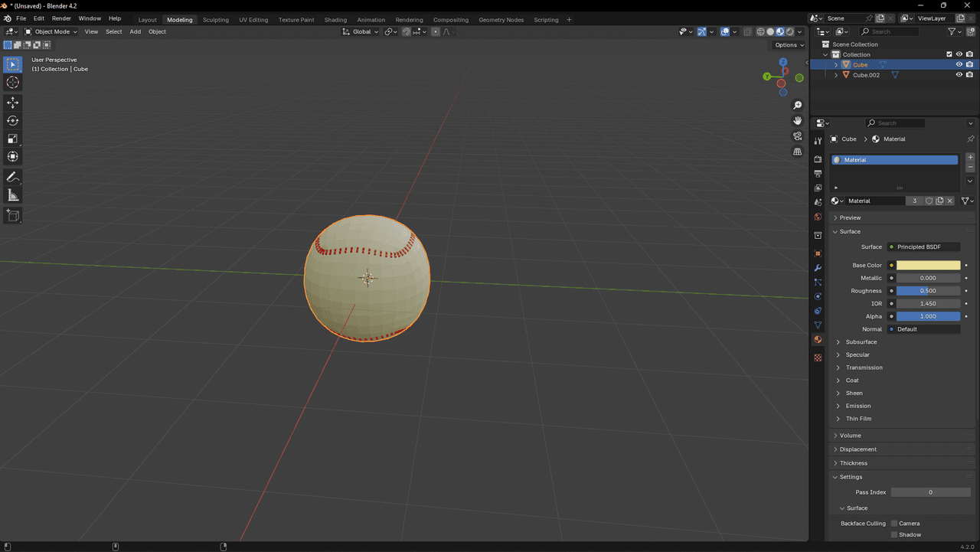Switch to the Sculpting workspace tab
This screenshot has width=980, height=552.
[215, 20]
